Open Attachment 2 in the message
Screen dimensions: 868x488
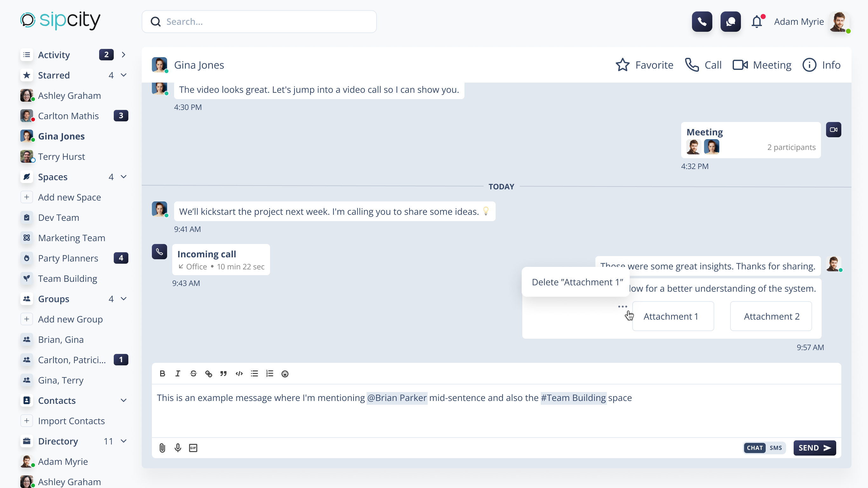coord(771,316)
